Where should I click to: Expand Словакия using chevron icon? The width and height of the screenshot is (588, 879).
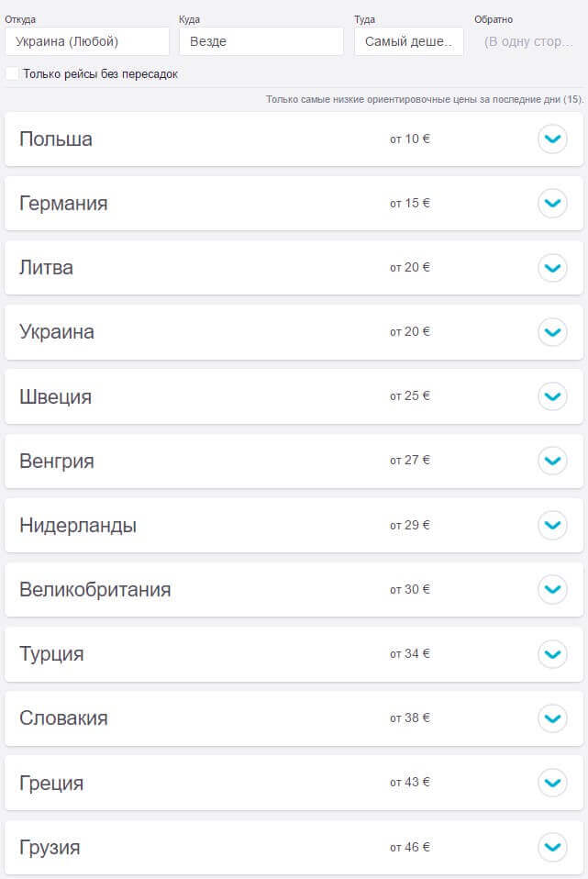pos(551,718)
